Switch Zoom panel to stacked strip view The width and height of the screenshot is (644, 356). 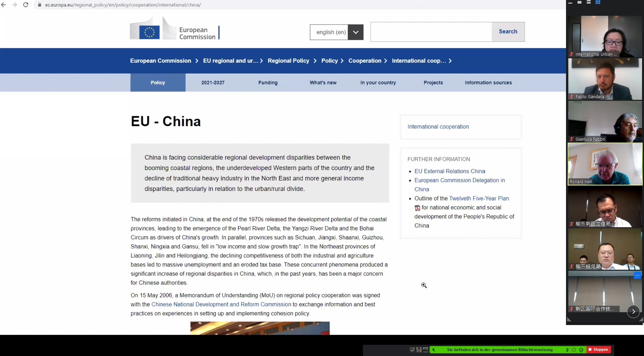point(589,2)
